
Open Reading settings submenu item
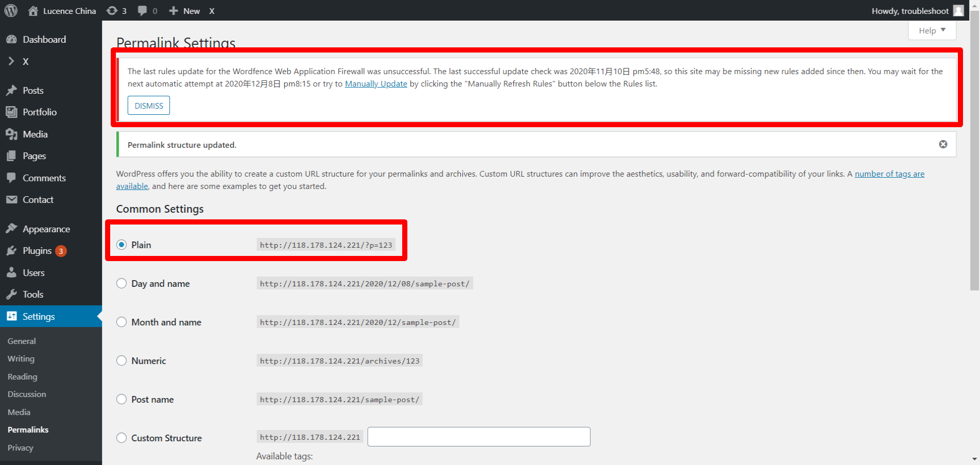point(22,376)
